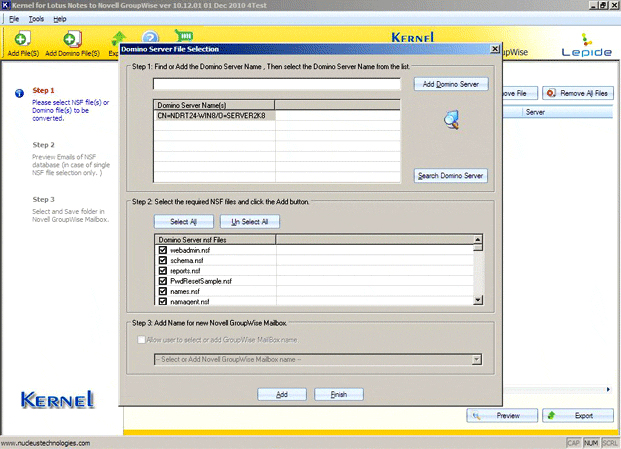This screenshot has height=449, width=621.
Task: Click the green shopping cart toolbar icon
Action: (184, 36)
